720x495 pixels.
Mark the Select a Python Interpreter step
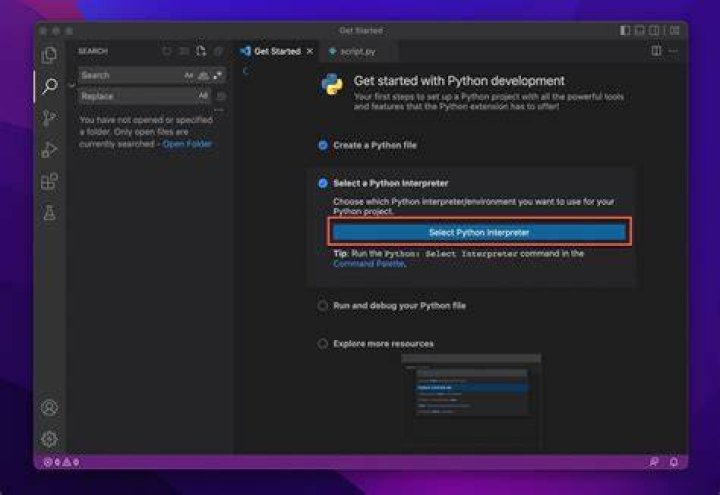coord(323,183)
